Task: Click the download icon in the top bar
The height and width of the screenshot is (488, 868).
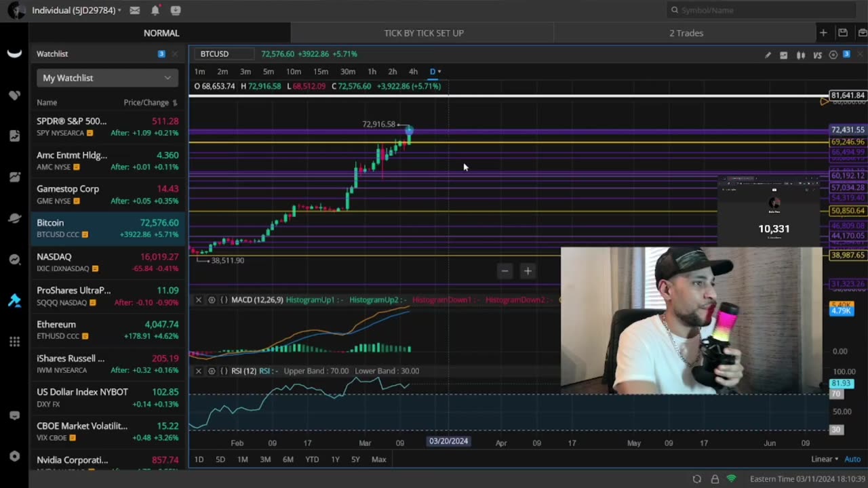Action: [x=176, y=10]
